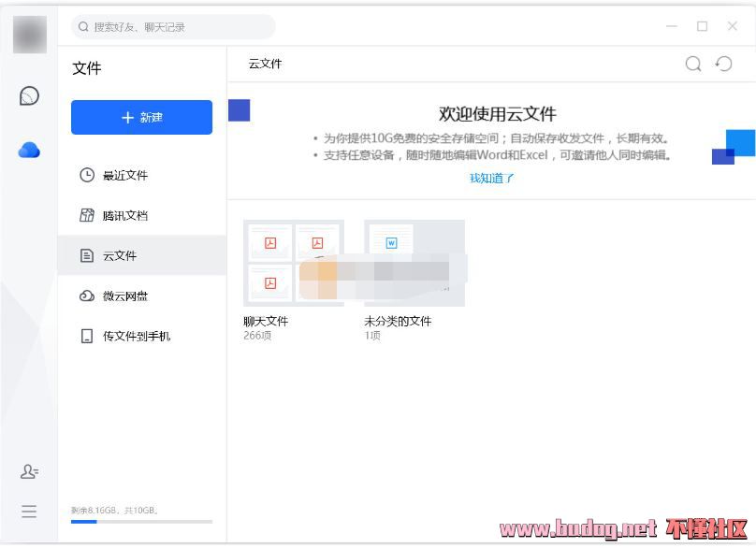Click the 聊天文件 folder name
The height and width of the screenshot is (548, 756).
coord(266,321)
